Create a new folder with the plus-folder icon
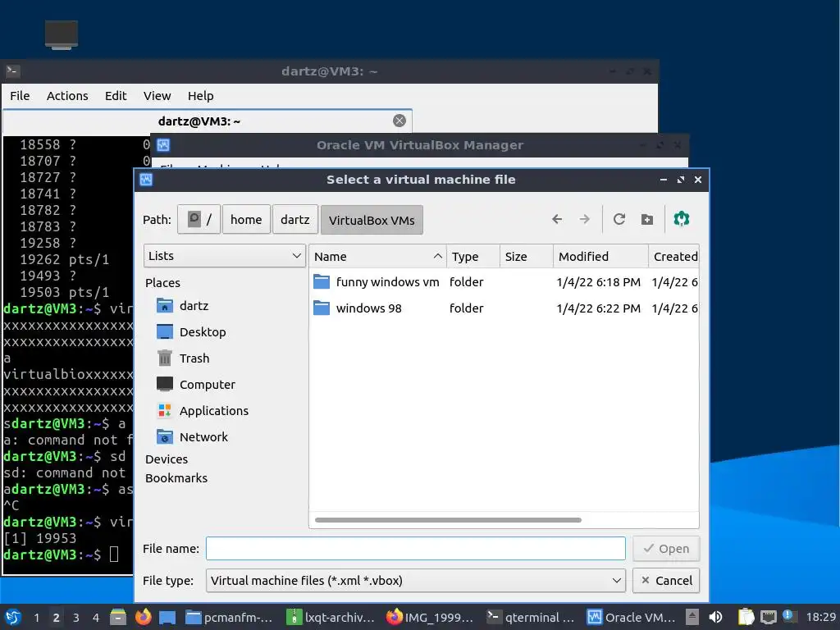The width and height of the screenshot is (840, 630). [647, 219]
